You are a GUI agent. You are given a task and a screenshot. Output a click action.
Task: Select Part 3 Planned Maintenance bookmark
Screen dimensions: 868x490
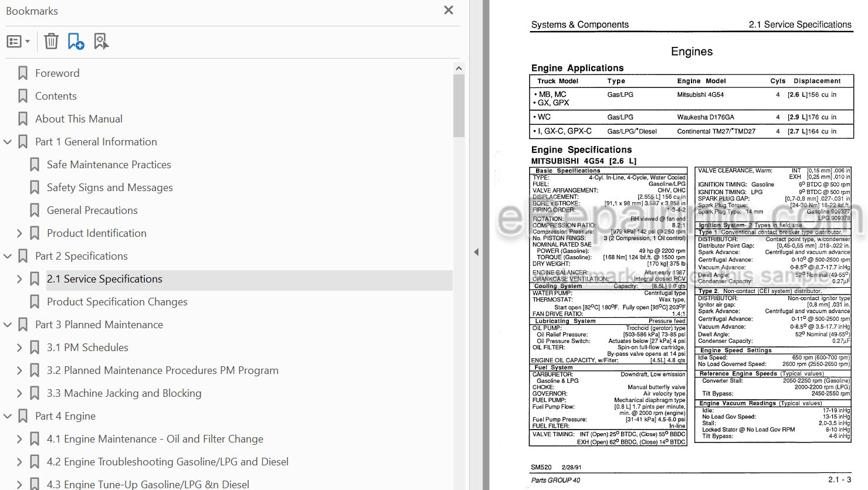point(99,325)
